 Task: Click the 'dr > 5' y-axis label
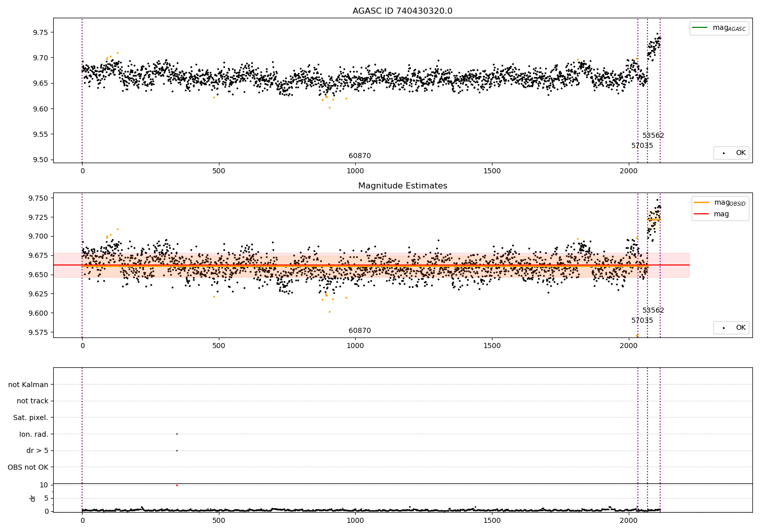(37, 450)
